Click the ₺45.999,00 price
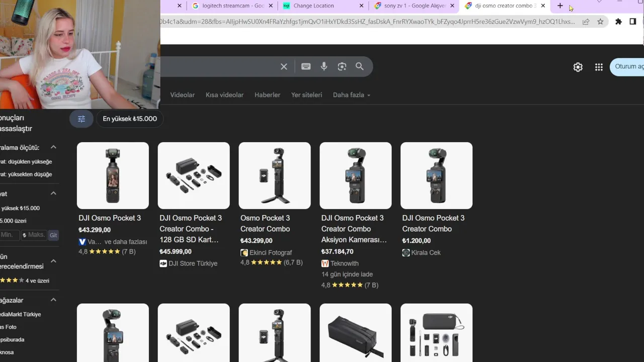Screen dimensions: 644x362 (176, 251)
